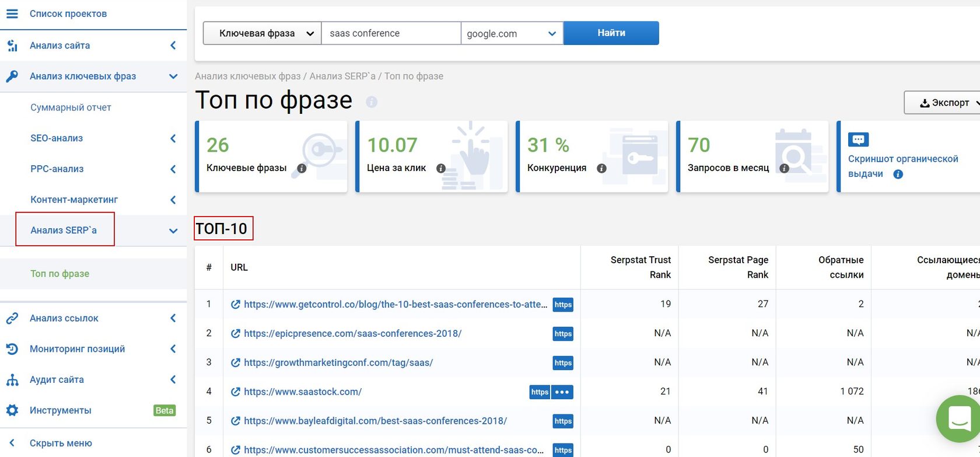The height and width of the screenshot is (457, 980).
Task: Click the saas conference search input field
Action: point(391,33)
